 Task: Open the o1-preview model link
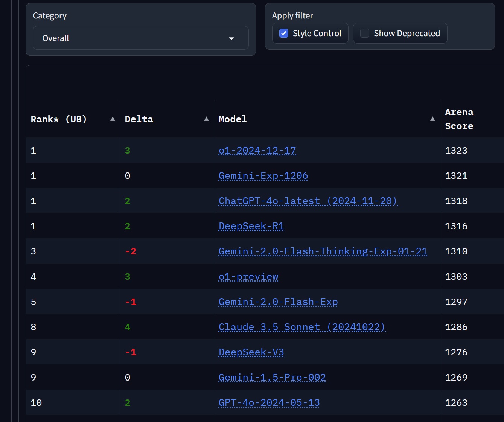[248, 277]
